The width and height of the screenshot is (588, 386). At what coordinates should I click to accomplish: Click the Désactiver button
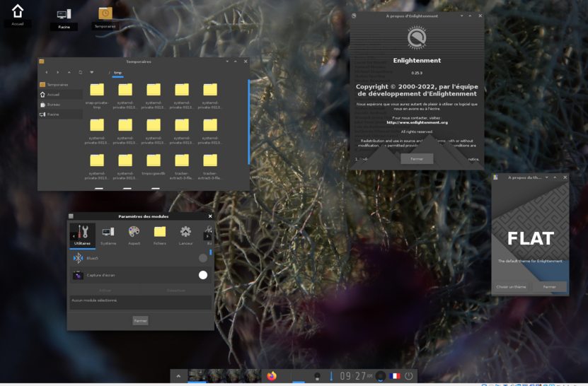coord(176,291)
